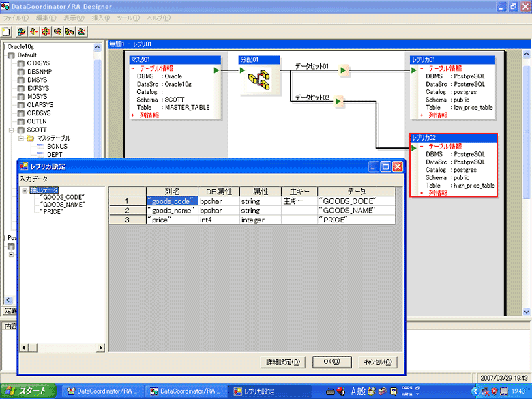Collapse the SCOTT schema node
The width and height of the screenshot is (532, 399).
point(12,130)
